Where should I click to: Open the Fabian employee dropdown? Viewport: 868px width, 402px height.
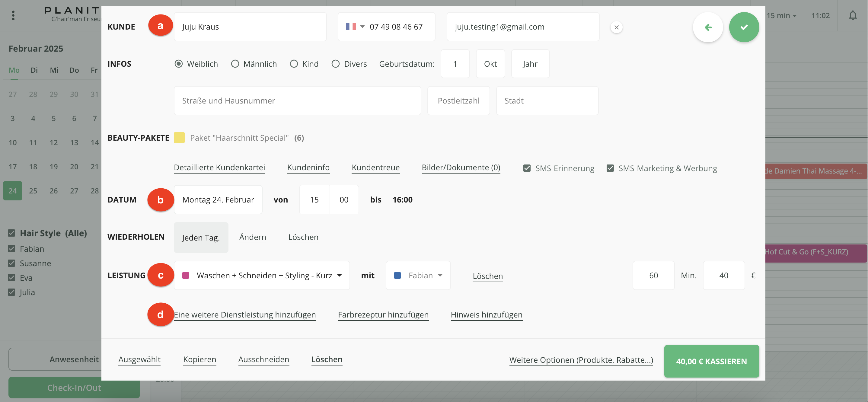click(x=418, y=275)
